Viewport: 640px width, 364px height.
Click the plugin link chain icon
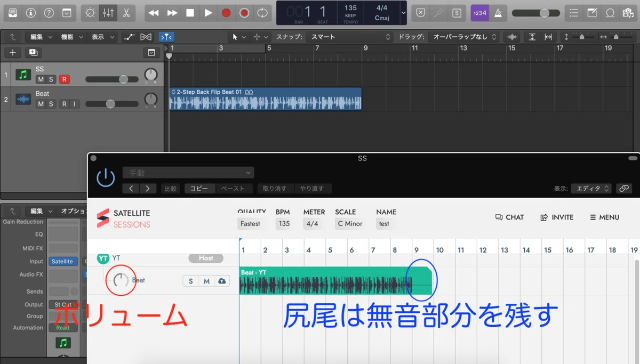(x=623, y=189)
